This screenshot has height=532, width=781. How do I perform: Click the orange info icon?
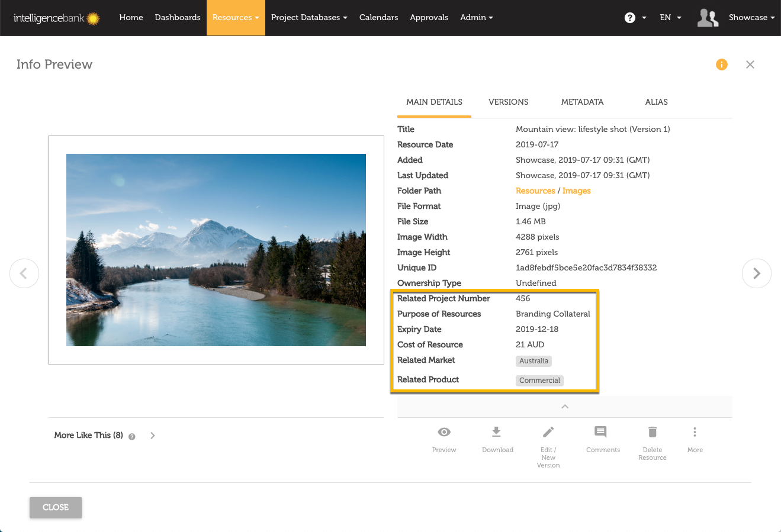coord(721,65)
